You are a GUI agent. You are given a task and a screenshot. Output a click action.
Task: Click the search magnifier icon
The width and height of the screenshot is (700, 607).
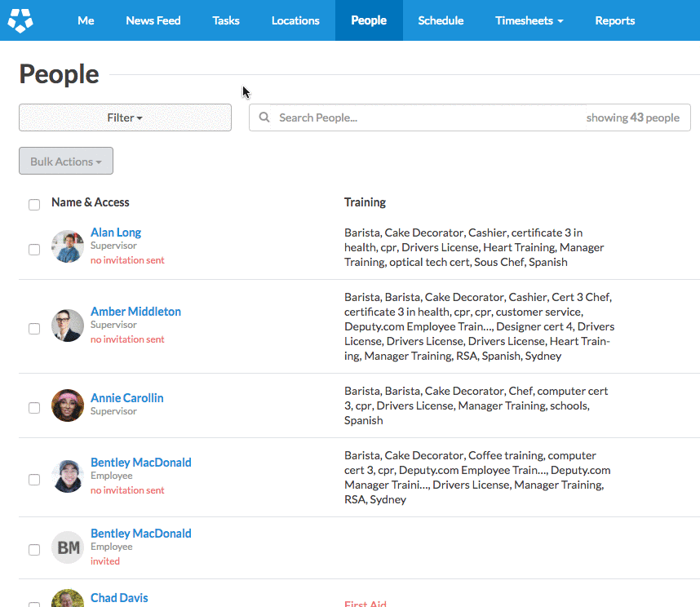click(264, 117)
